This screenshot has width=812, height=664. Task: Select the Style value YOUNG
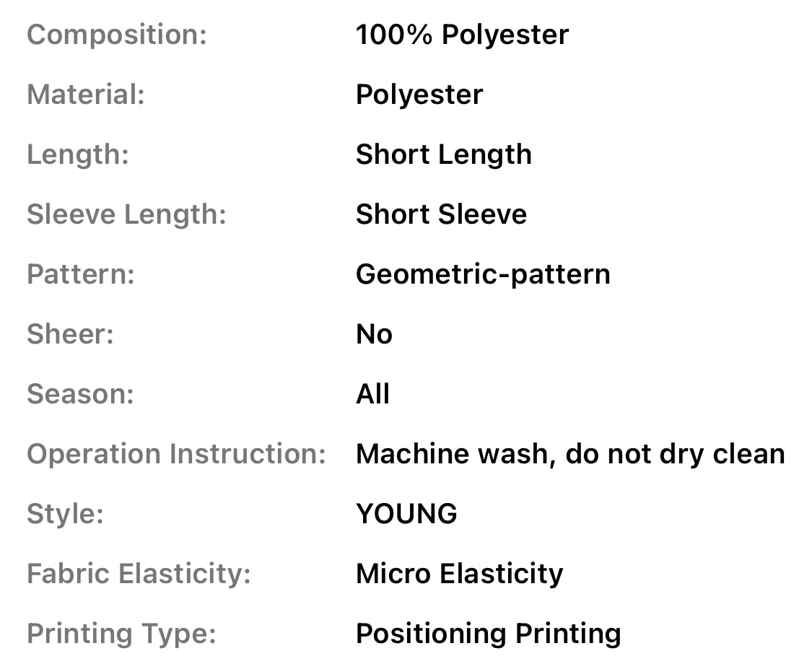tap(406, 514)
